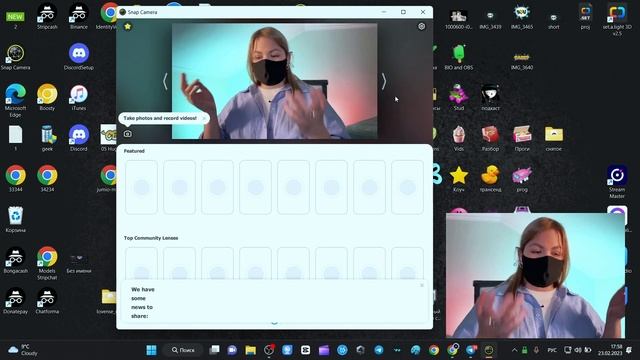Open Chrome shortcut labeled 33344

pos(16,179)
